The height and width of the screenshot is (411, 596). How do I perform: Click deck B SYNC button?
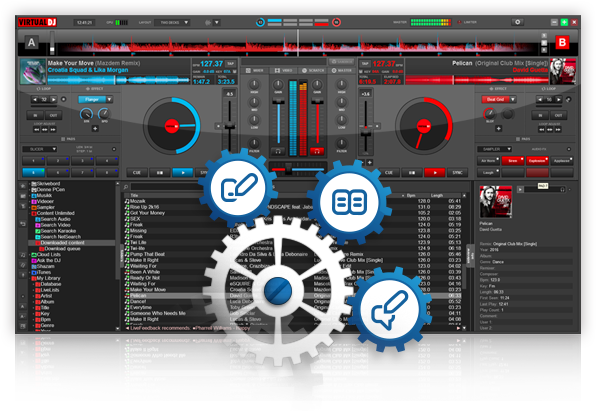[x=458, y=173]
